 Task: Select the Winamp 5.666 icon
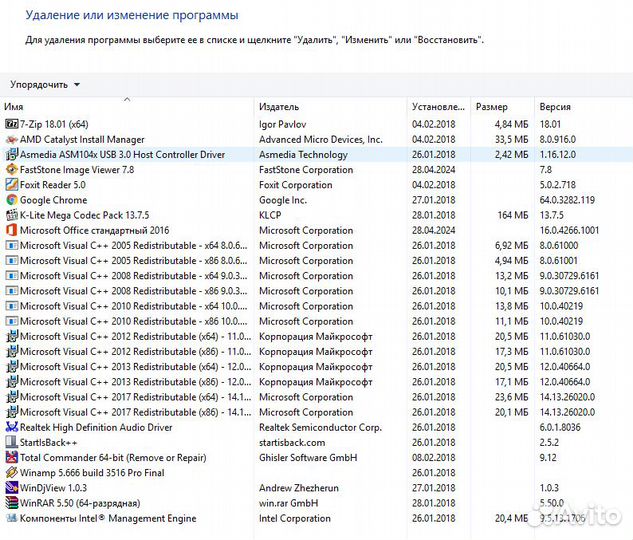[11, 473]
